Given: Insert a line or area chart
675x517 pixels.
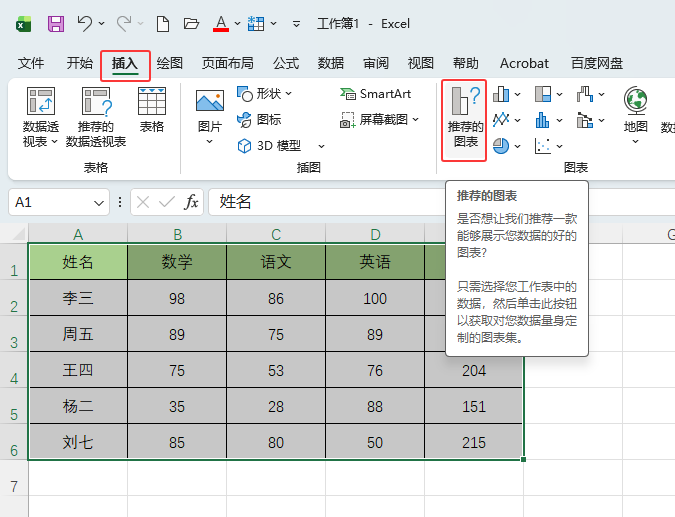Looking at the screenshot, I should 501,120.
